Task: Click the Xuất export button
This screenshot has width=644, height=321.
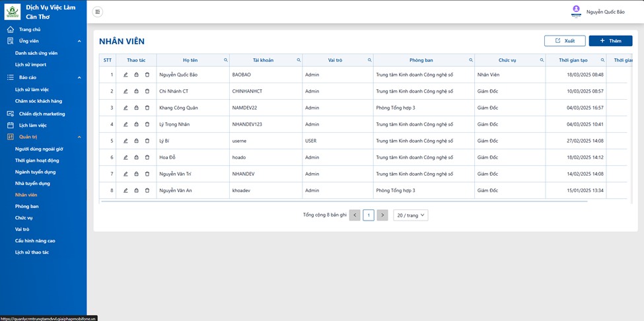Action: (x=565, y=41)
